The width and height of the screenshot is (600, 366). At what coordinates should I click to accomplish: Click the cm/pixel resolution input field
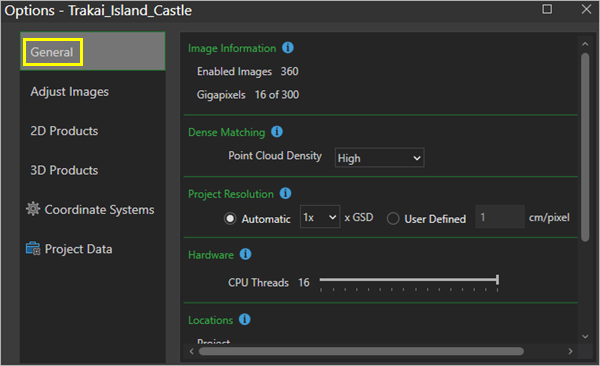[500, 217]
